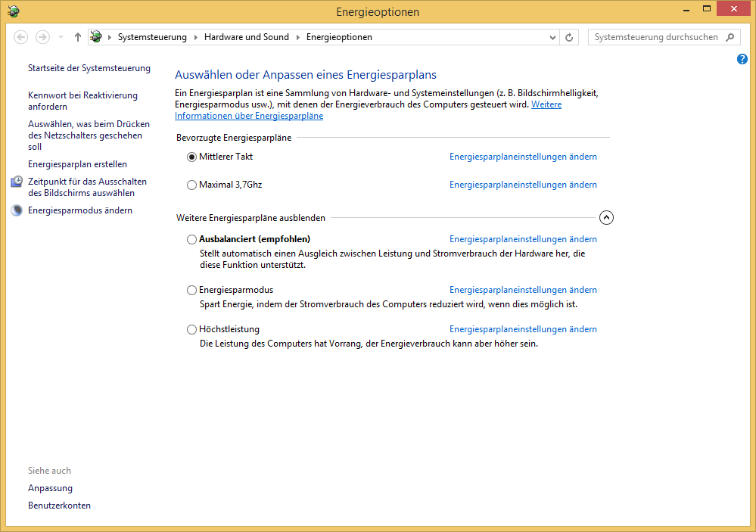Screen dimensions: 756x532
Task: Expand the arrow after Hardware und Sound
Action: (x=298, y=37)
